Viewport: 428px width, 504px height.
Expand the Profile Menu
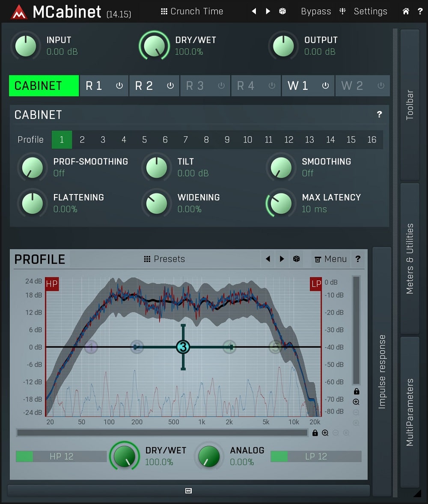pos(331,259)
